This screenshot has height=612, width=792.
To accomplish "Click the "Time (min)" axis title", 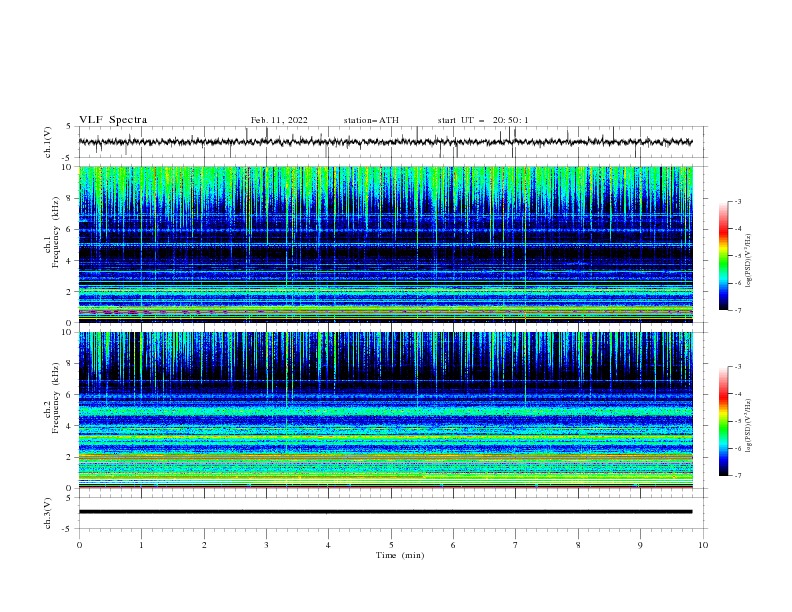I will coord(400,555).
